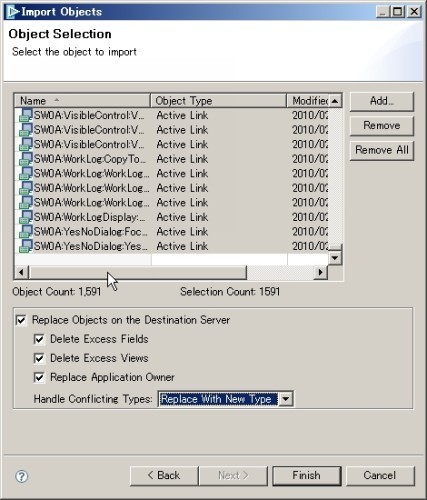Screen dimensions: 427x500
Task: Click the Import Objects title bar icon
Action: tap(13, 12)
